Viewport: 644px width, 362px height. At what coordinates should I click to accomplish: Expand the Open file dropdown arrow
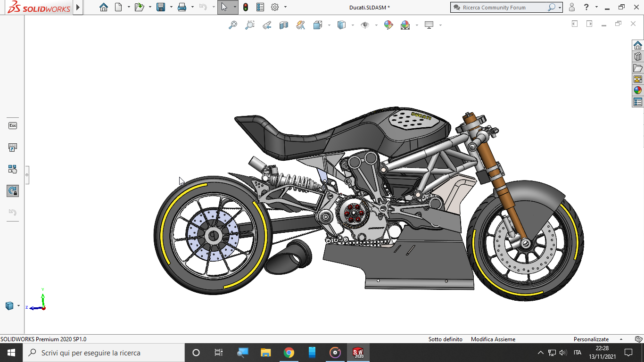pos(150,7)
